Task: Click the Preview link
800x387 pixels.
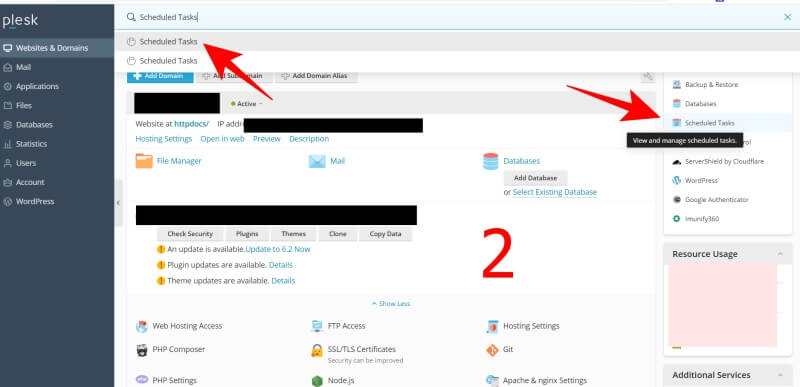Action: pos(266,139)
